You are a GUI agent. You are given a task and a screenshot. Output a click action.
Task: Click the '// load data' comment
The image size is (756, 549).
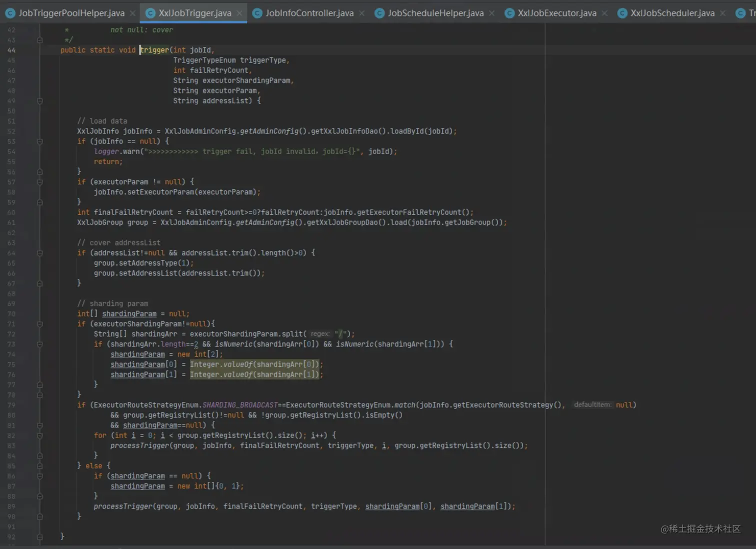(102, 121)
